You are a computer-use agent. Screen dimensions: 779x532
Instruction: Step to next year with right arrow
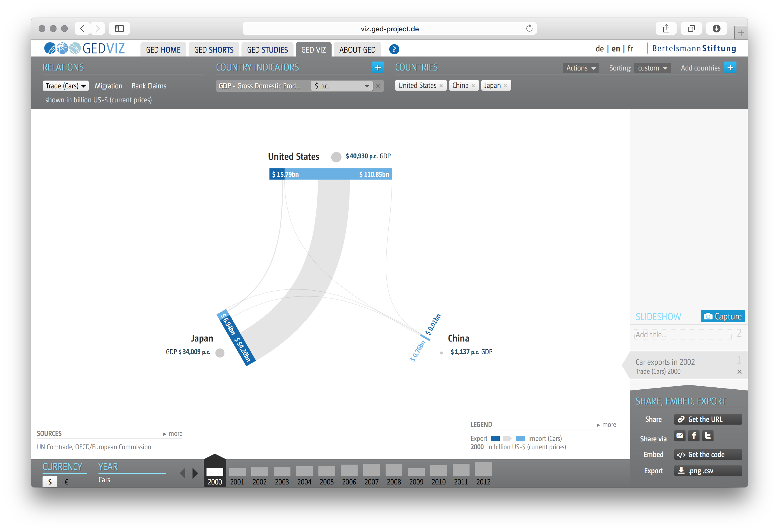click(195, 473)
